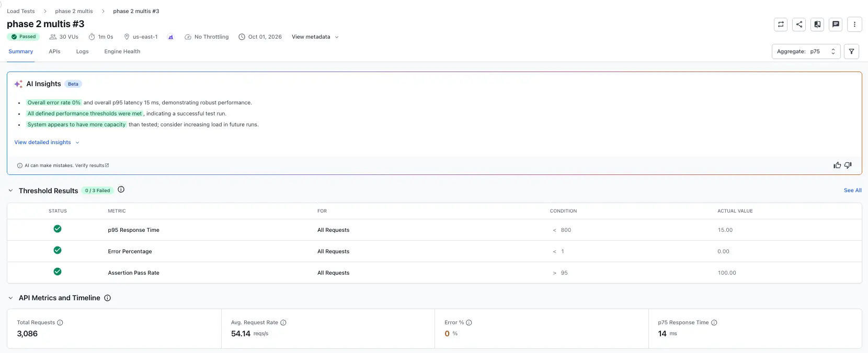Click the Total Requests info icon
The width and height of the screenshot is (868, 353).
click(60, 323)
